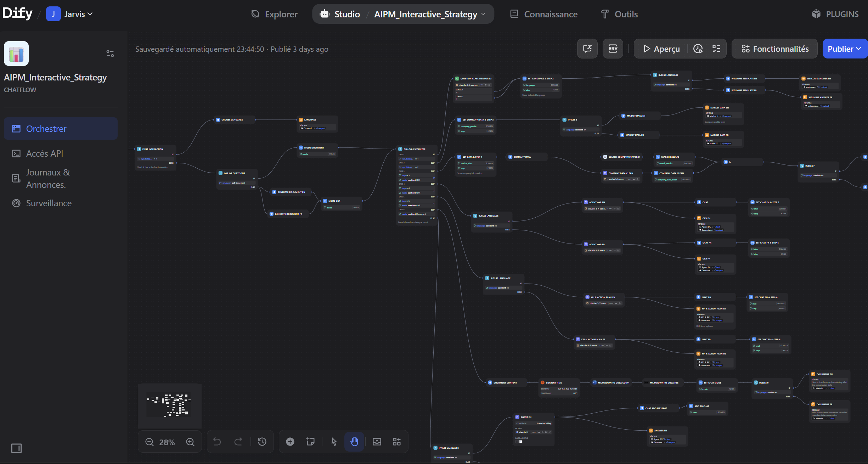This screenshot has width=868, height=464.
Task: Click the Aperçu preview button
Action: pyautogui.click(x=661, y=49)
